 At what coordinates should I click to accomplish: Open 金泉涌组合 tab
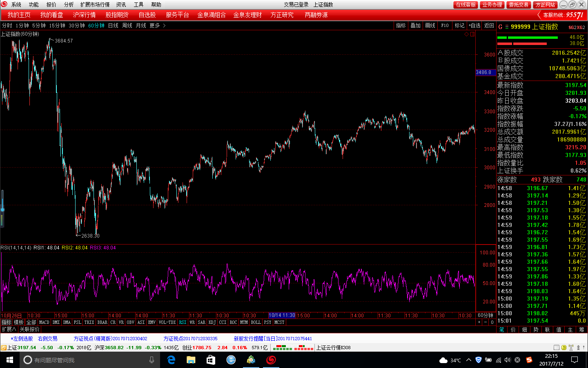point(212,15)
